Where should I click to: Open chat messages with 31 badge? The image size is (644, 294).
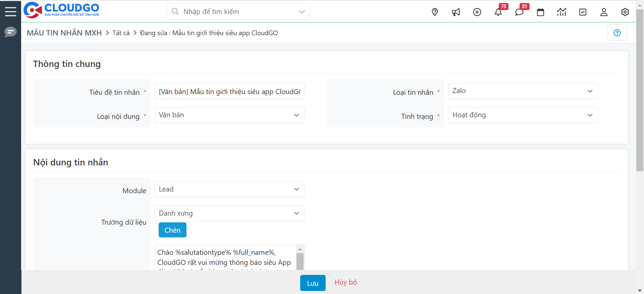[519, 12]
